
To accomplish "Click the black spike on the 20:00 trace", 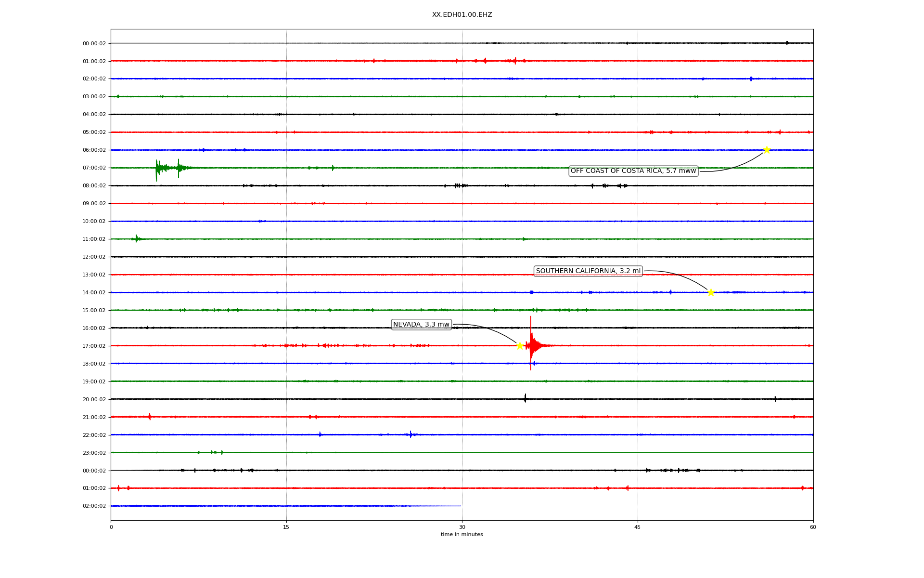I will 525,398.
